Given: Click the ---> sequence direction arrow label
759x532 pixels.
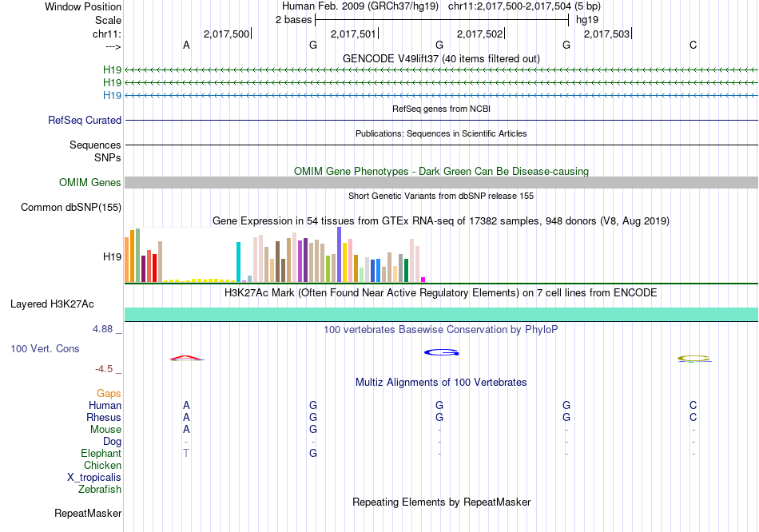Looking at the screenshot, I should coord(113,46).
